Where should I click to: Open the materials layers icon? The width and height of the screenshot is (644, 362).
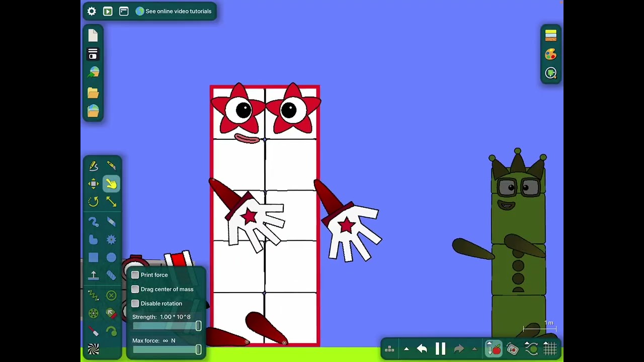pos(551,35)
